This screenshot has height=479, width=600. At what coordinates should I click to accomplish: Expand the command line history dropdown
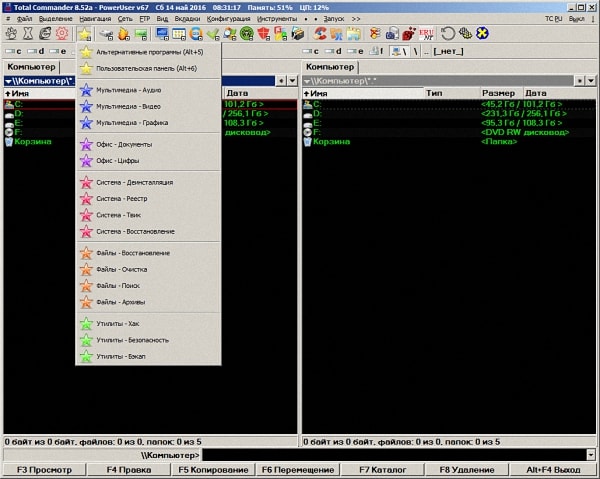[591, 455]
